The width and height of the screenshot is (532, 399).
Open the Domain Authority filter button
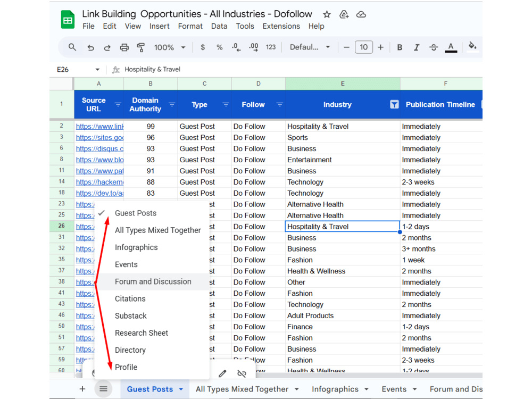[x=172, y=104]
